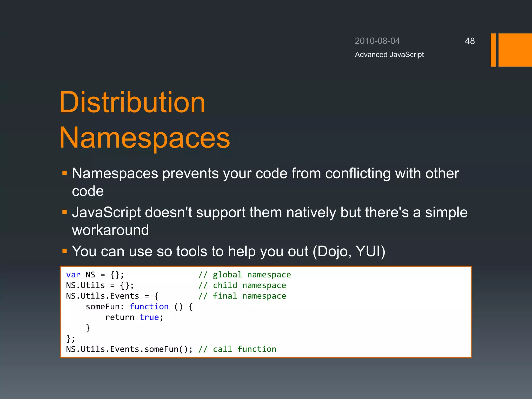Click the 'JavaScript doesn't support them natively' bullet
The height and width of the screenshot is (399, 532).
269,212
